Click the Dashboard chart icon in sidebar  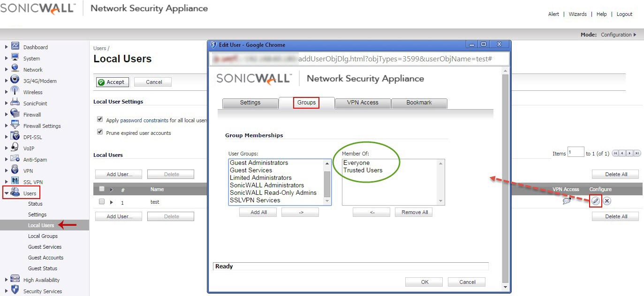coord(15,46)
